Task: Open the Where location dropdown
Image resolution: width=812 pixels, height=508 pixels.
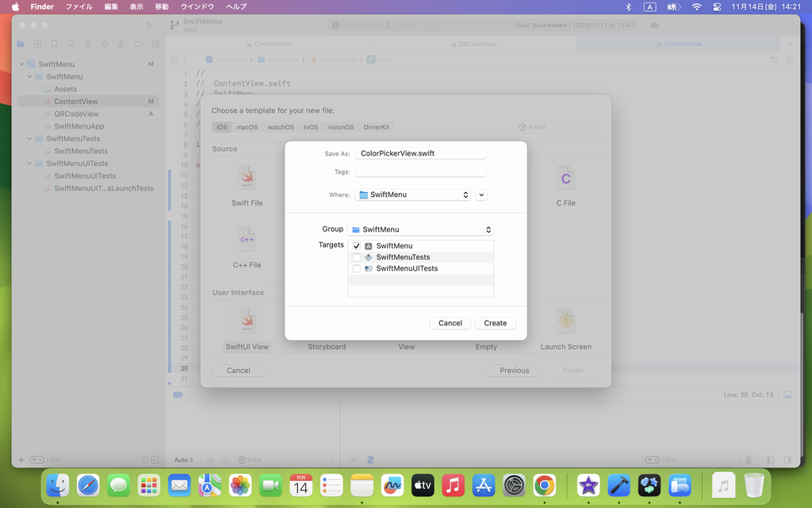Action: (x=413, y=194)
